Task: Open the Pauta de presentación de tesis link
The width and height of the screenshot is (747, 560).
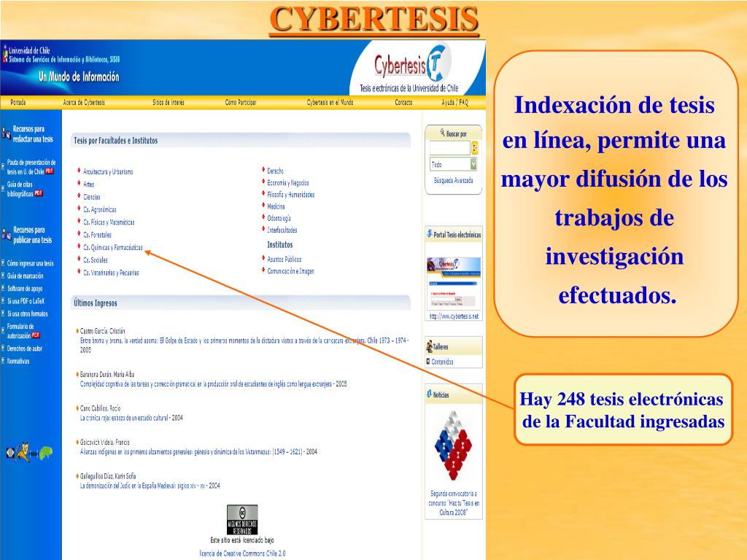Action: (31, 167)
